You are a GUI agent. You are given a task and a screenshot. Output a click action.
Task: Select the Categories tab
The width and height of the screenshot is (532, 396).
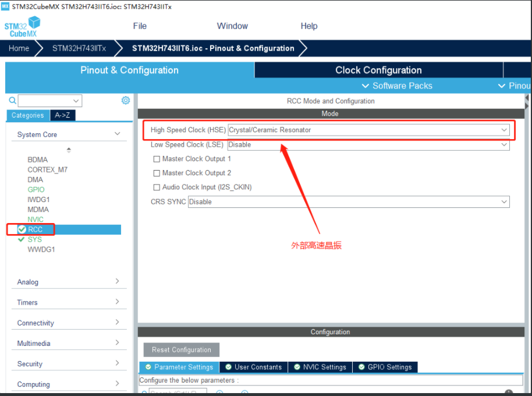tap(28, 115)
